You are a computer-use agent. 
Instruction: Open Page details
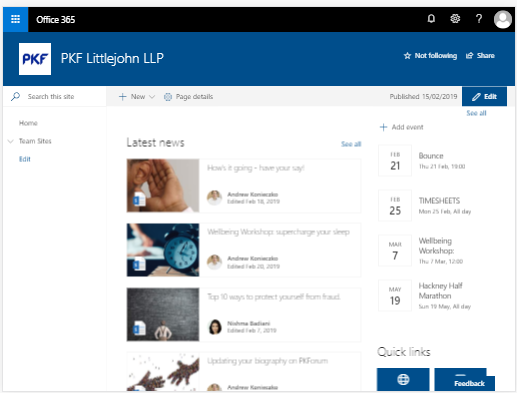[x=188, y=97]
